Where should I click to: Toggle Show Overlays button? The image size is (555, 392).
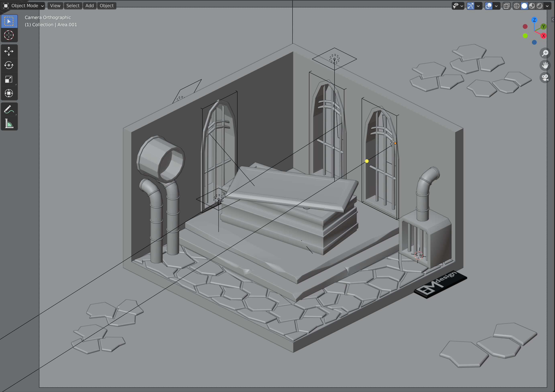pyautogui.click(x=489, y=6)
